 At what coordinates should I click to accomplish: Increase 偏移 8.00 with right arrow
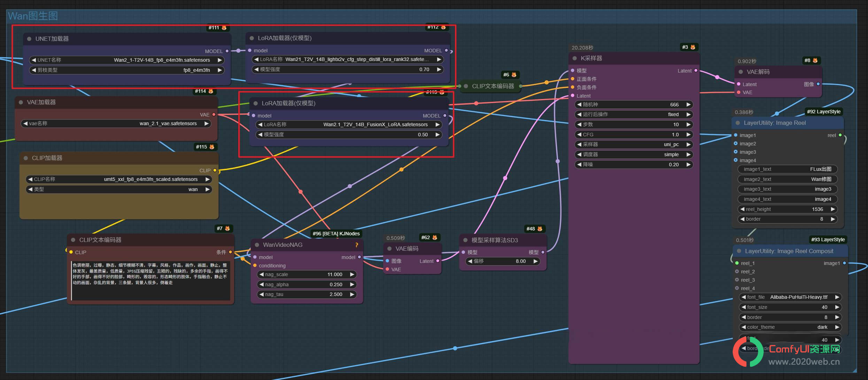tap(535, 261)
